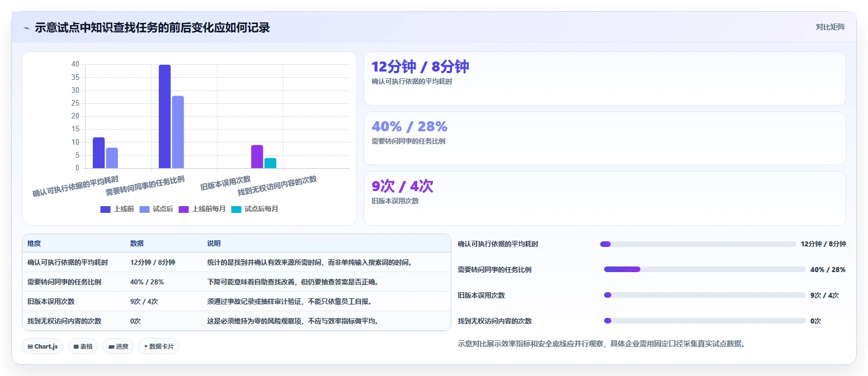
Task: Click the 确认可执行依据的平均耗时 progress bar
Action: coord(698,244)
